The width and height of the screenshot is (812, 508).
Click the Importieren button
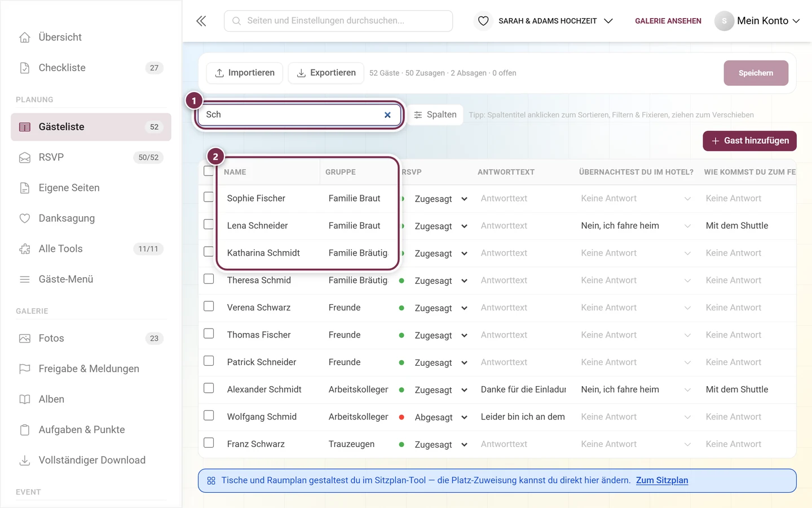coord(244,73)
